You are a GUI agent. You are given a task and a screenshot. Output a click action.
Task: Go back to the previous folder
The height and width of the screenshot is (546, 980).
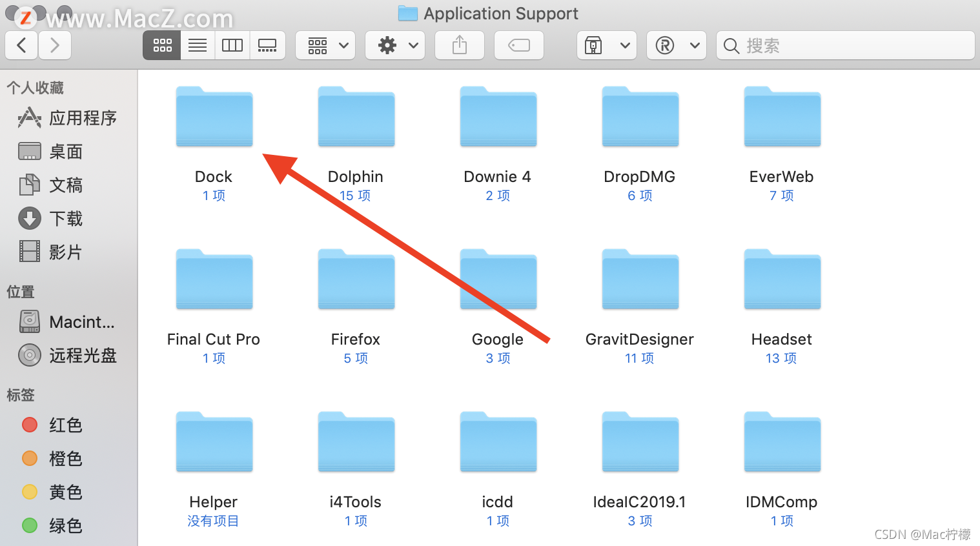(x=22, y=45)
